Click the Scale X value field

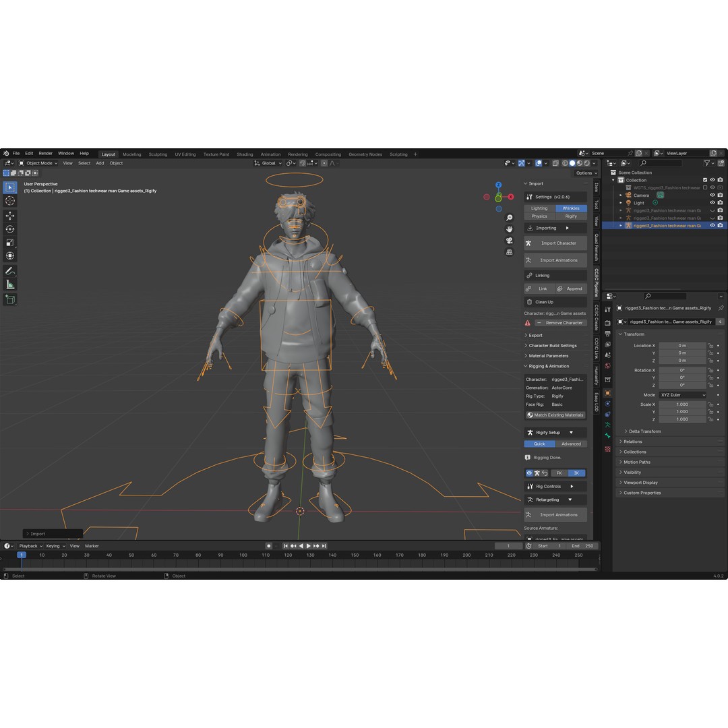click(x=682, y=404)
